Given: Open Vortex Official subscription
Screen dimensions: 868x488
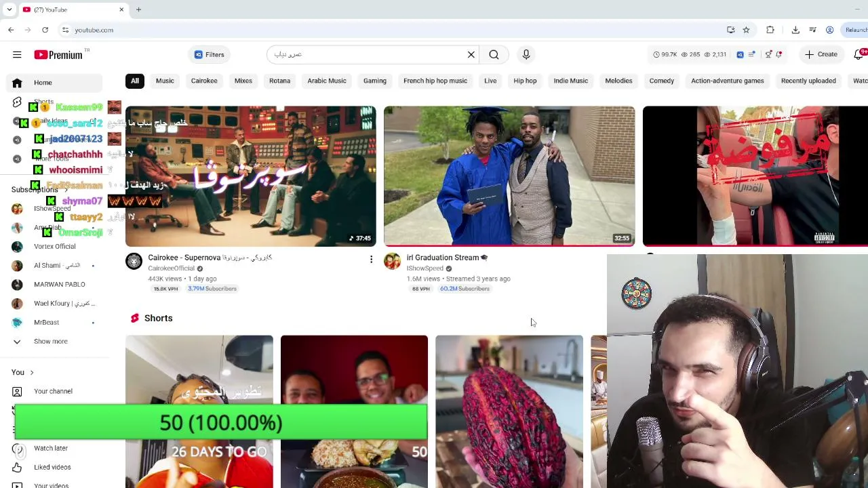Looking at the screenshot, I should tap(55, 247).
